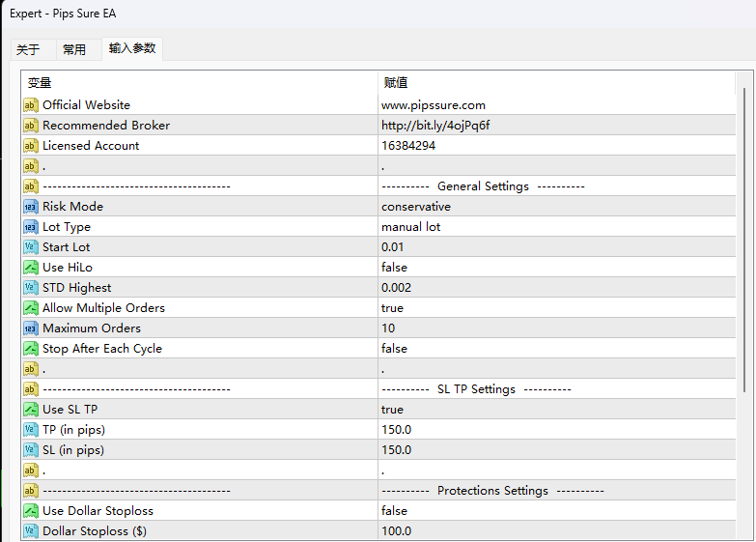Click the icon next to Risk Mode

pyautogui.click(x=31, y=207)
